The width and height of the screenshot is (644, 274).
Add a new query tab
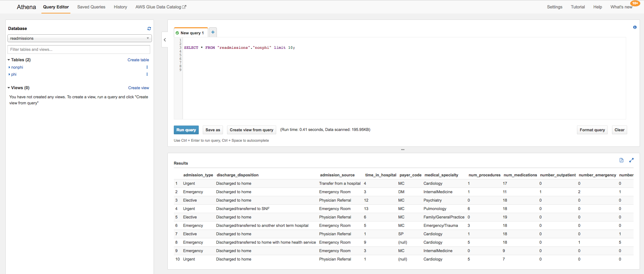coord(213,32)
